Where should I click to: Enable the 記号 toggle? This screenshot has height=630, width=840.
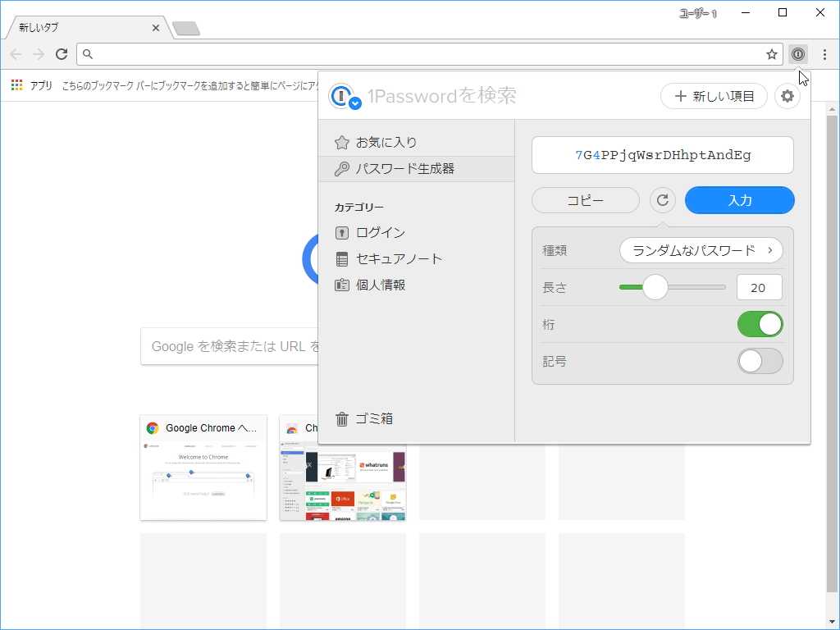pyautogui.click(x=760, y=361)
